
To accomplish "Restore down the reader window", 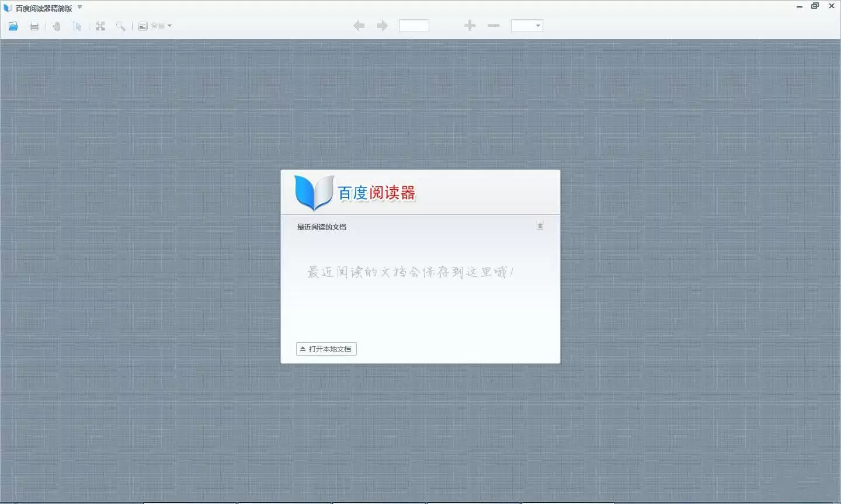I will pyautogui.click(x=815, y=6).
